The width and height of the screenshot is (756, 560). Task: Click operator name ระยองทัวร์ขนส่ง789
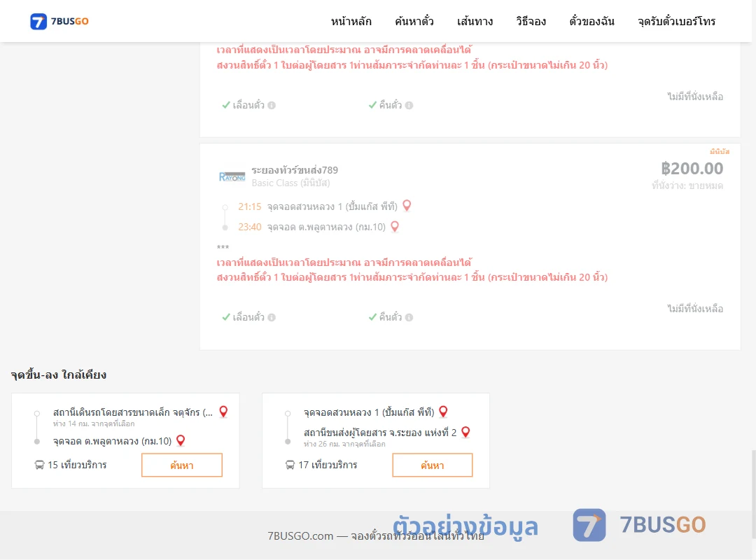[x=295, y=170]
